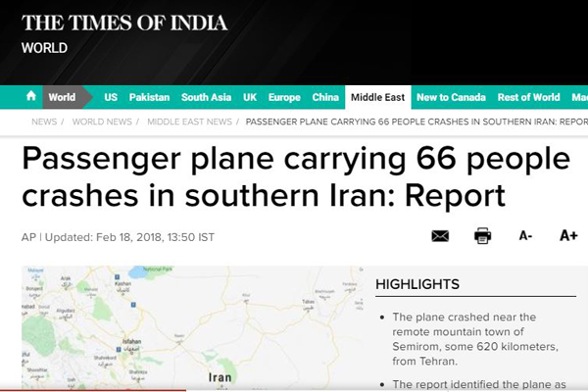Click the Iran map image
Image resolution: width=588 pixels, height=392 pixels.
(192, 327)
